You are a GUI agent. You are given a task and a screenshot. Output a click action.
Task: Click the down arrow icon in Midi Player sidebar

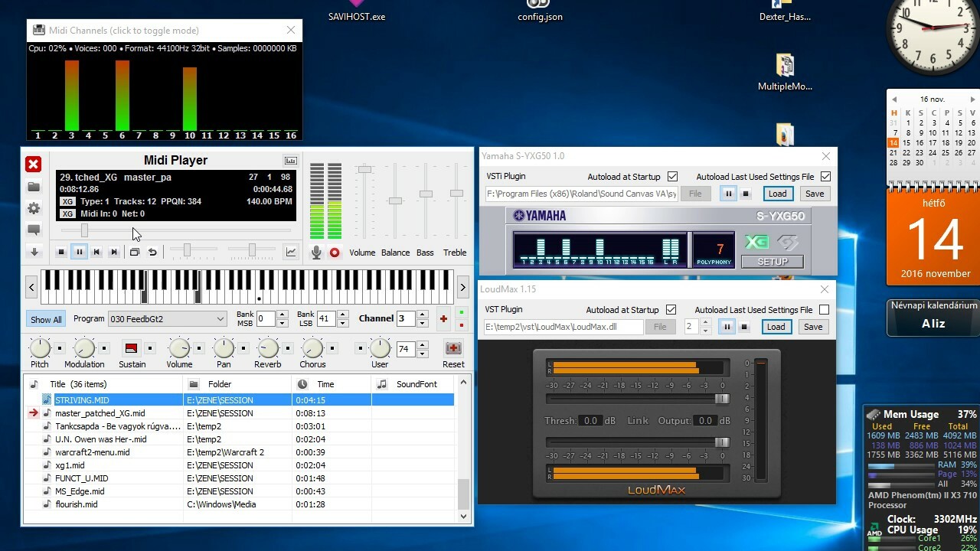33,252
